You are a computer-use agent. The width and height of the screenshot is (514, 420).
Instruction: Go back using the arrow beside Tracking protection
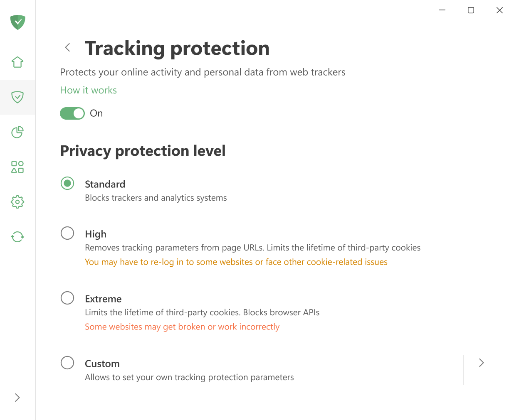tap(67, 47)
